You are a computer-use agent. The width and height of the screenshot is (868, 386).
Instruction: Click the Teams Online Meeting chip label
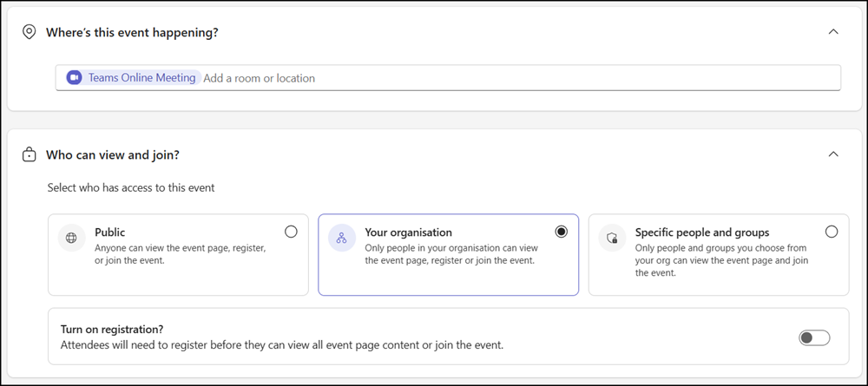pyautogui.click(x=141, y=78)
